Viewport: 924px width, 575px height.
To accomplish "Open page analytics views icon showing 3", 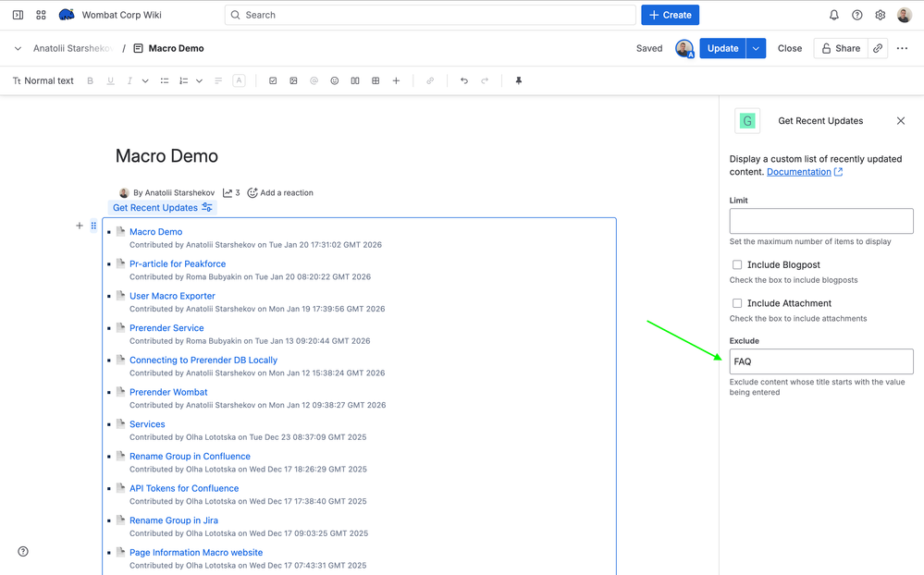I will click(x=231, y=192).
